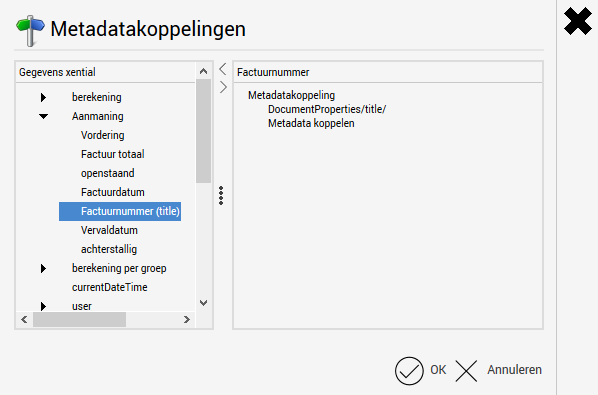Click the OK checkmark circle icon
Screen dimensions: 598x395
(x=409, y=371)
